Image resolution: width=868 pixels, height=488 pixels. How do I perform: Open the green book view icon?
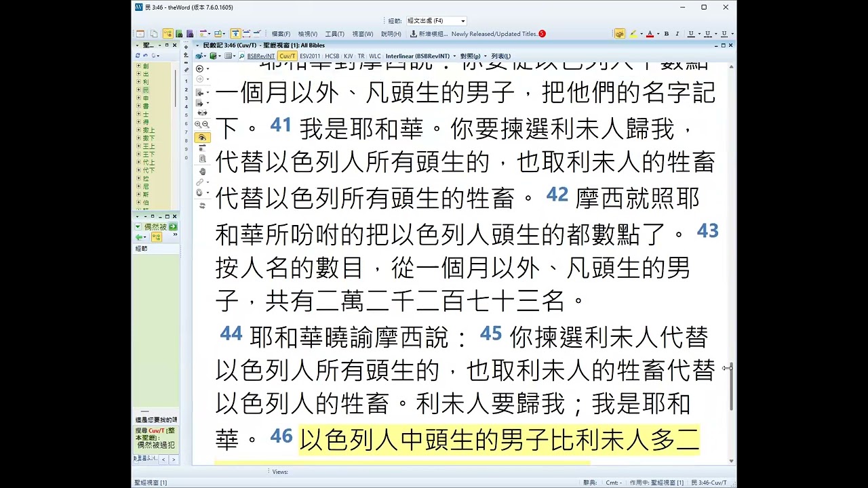pos(179,34)
